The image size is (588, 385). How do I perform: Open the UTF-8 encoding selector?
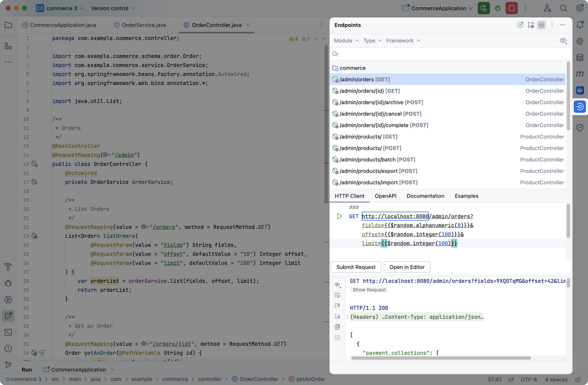point(529,379)
